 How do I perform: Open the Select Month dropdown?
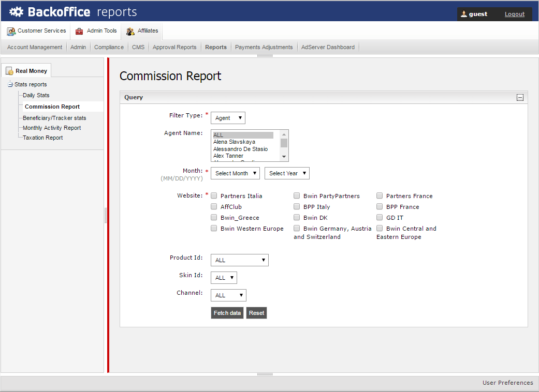tap(235, 173)
